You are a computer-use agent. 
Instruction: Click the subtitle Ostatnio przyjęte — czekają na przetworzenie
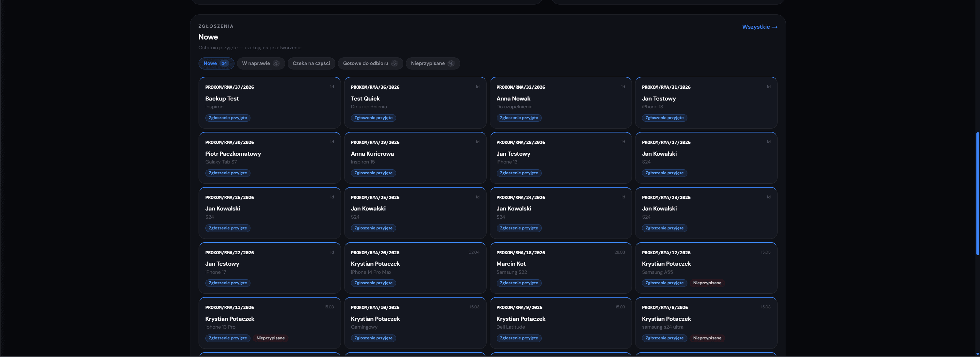250,48
